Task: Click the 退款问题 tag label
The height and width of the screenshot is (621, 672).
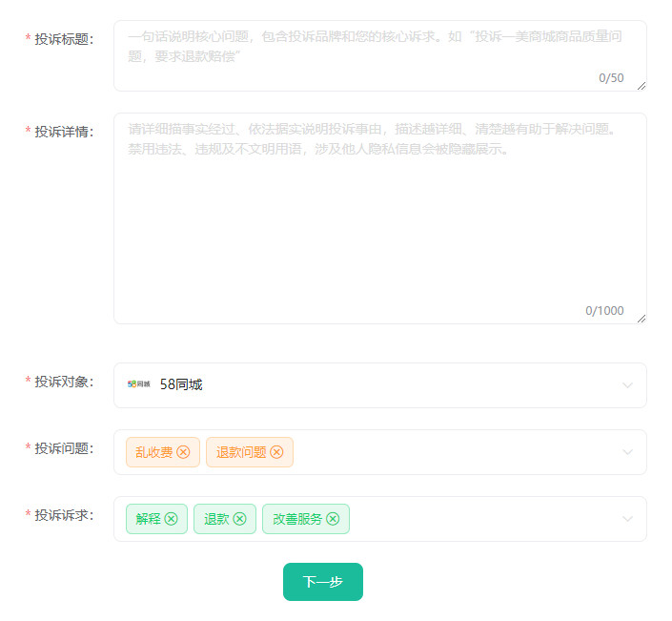Action: (x=241, y=452)
